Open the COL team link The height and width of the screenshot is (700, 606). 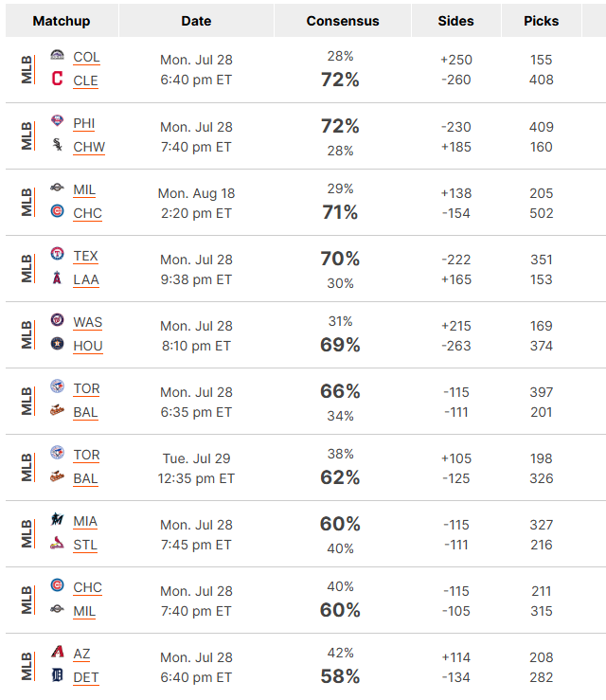point(86,57)
